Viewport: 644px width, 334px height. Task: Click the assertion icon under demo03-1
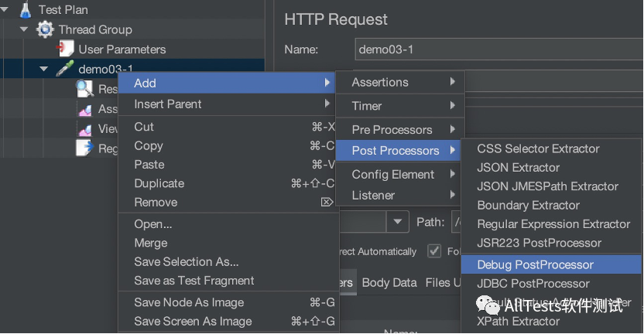click(x=85, y=109)
